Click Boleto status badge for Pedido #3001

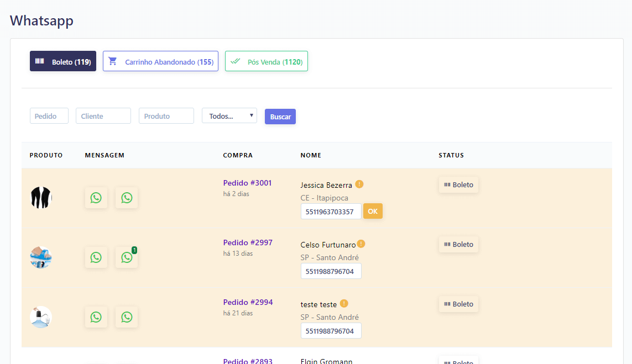(x=459, y=185)
